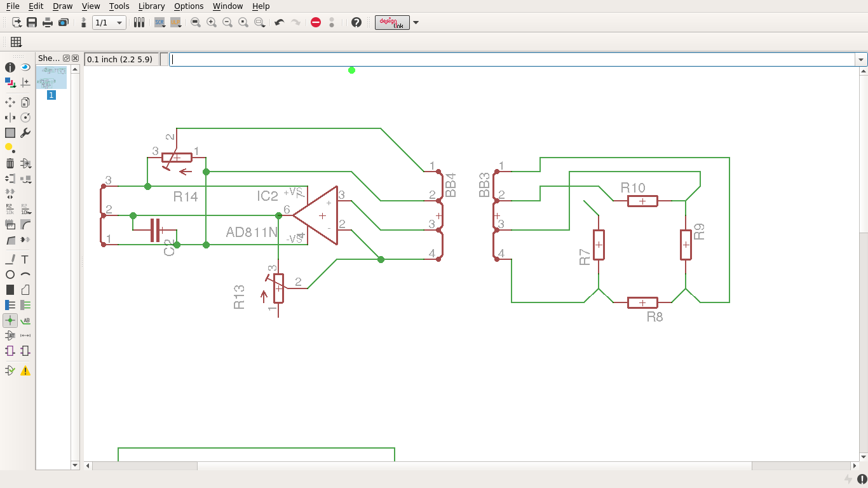The height and width of the screenshot is (488, 868).
Task: Open the Help menu
Action: (x=261, y=6)
